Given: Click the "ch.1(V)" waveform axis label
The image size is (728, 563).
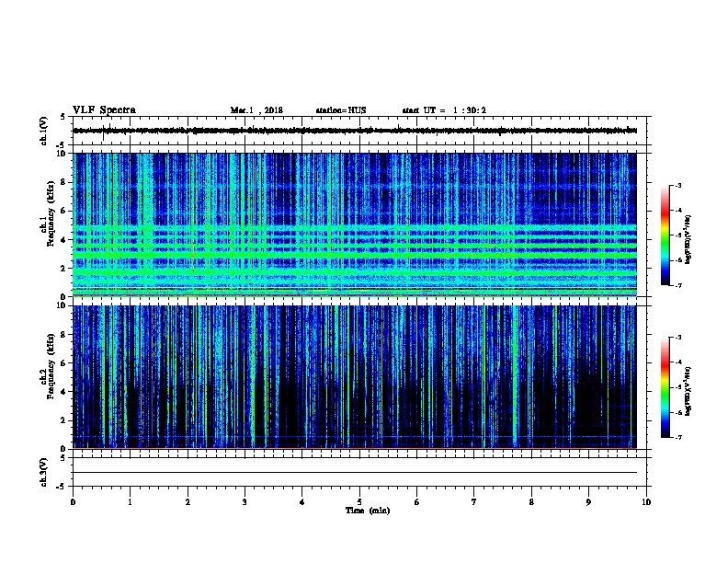Looking at the screenshot, I should [44, 131].
